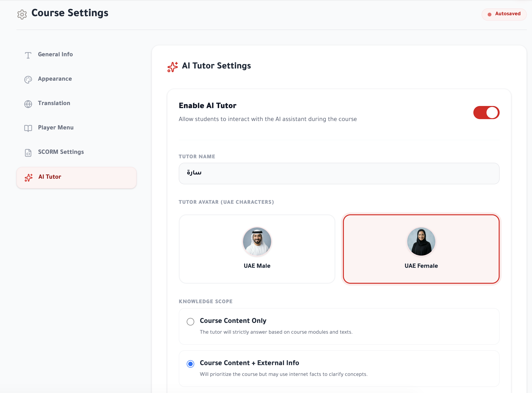The width and height of the screenshot is (532, 393).
Task: Click the 'Course Content Only' option title
Action: 233,321
